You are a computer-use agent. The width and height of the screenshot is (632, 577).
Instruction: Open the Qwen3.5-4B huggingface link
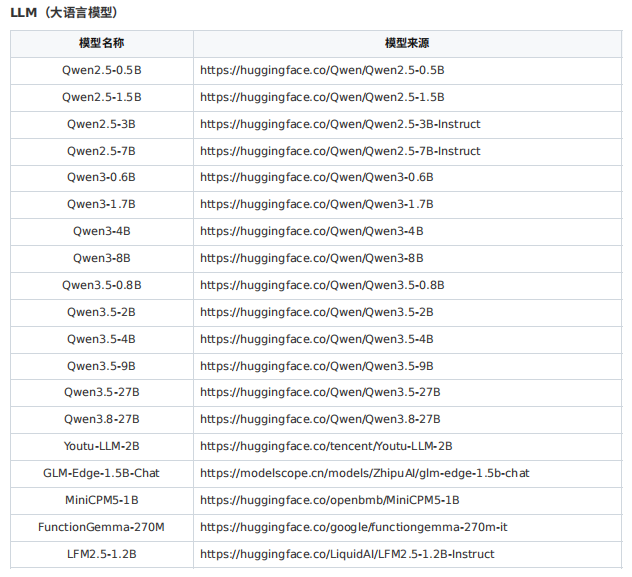(316, 340)
